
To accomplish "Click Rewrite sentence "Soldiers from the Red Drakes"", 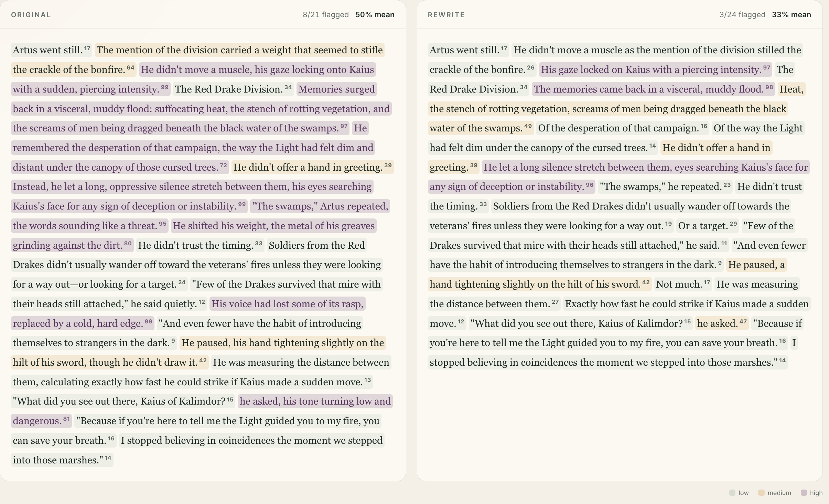I will click(x=641, y=206).
